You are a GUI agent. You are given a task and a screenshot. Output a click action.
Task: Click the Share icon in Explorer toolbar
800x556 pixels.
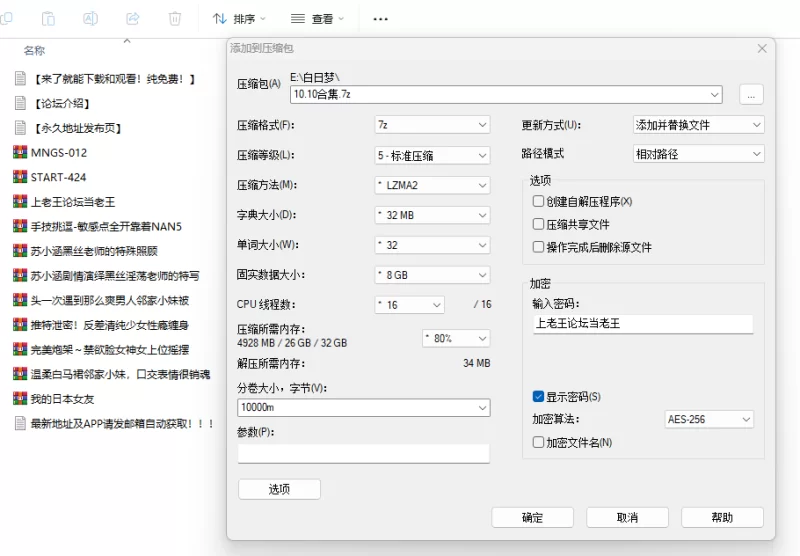pos(133,18)
